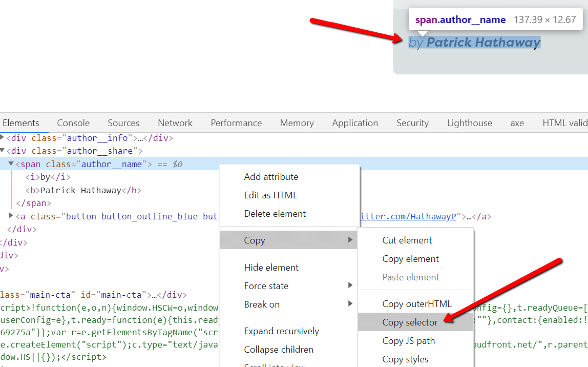Open the Network tab

click(175, 123)
